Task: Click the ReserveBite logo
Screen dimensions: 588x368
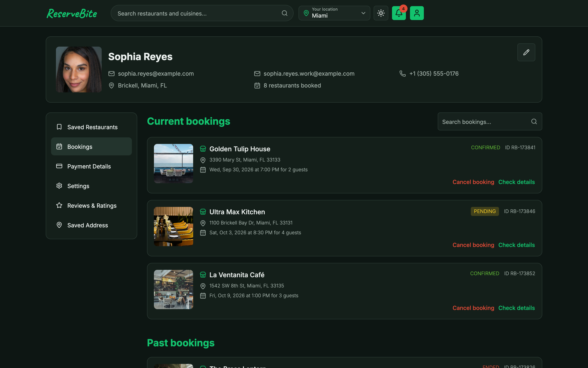Action: tap(72, 13)
